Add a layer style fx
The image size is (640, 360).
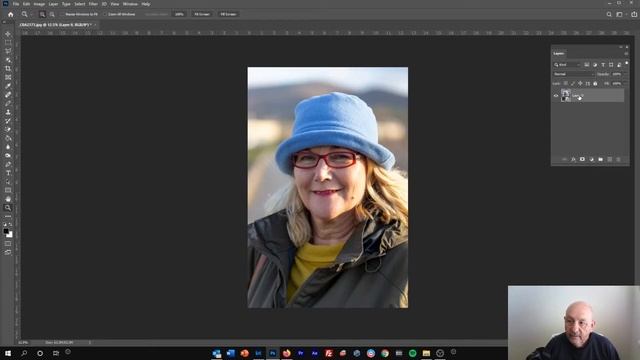click(x=573, y=159)
